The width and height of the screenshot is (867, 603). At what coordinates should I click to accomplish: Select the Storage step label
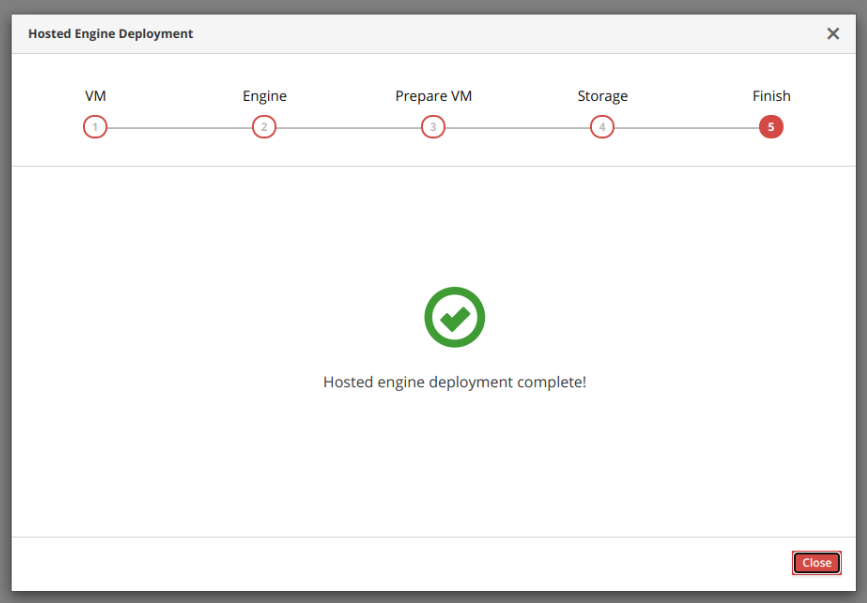(602, 96)
